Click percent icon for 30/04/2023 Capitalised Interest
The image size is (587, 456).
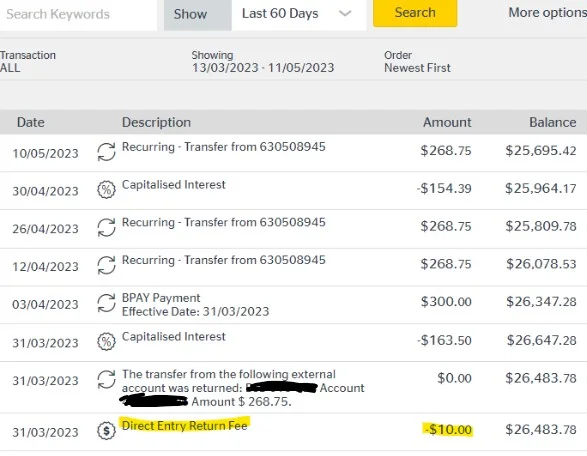[x=106, y=189]
